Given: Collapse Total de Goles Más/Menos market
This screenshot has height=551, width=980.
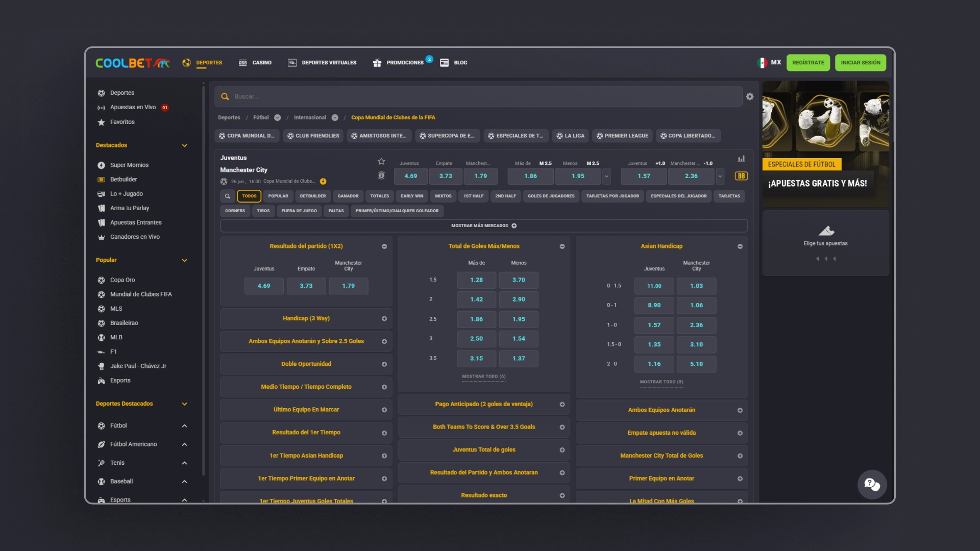Looking at the screenshot, I should point(562,246).
